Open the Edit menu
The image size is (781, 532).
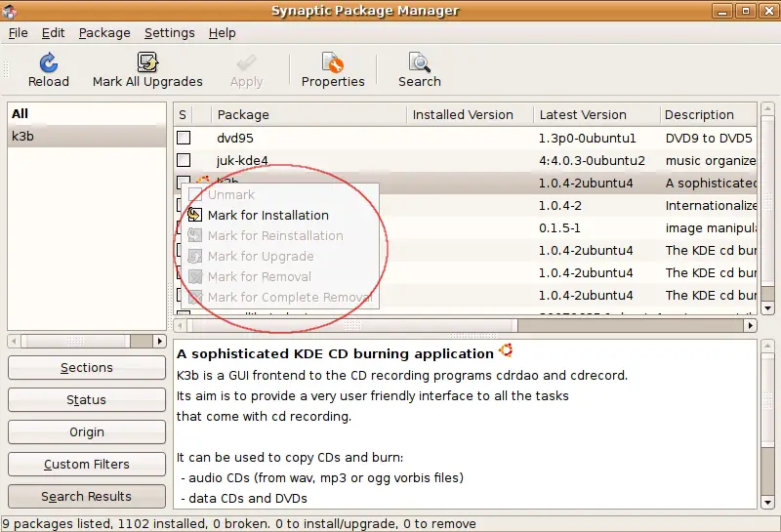[x=53, y=33]
